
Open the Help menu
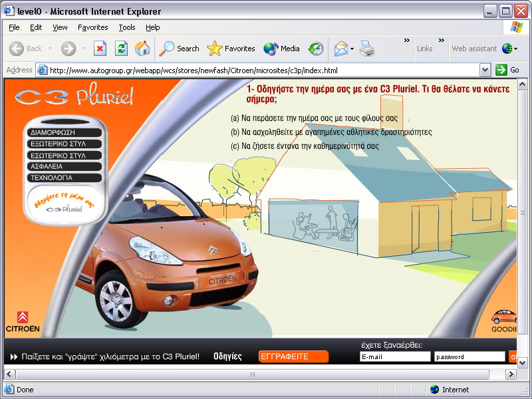pyautogui.click(x=153, y=27)
